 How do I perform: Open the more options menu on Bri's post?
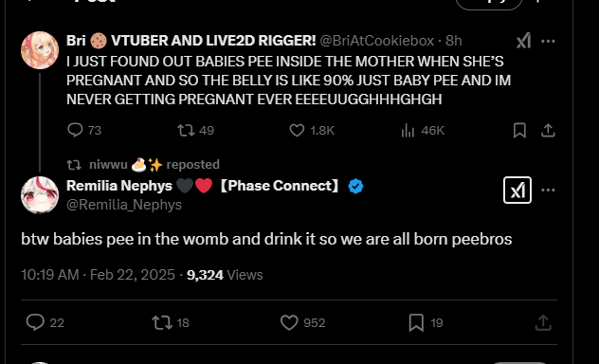(x=548, y=41)
